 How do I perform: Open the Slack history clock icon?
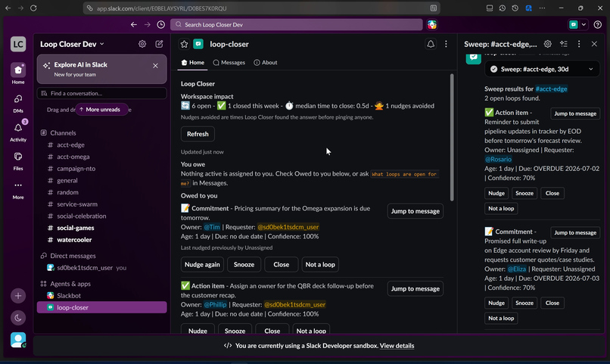pos(160,24)
